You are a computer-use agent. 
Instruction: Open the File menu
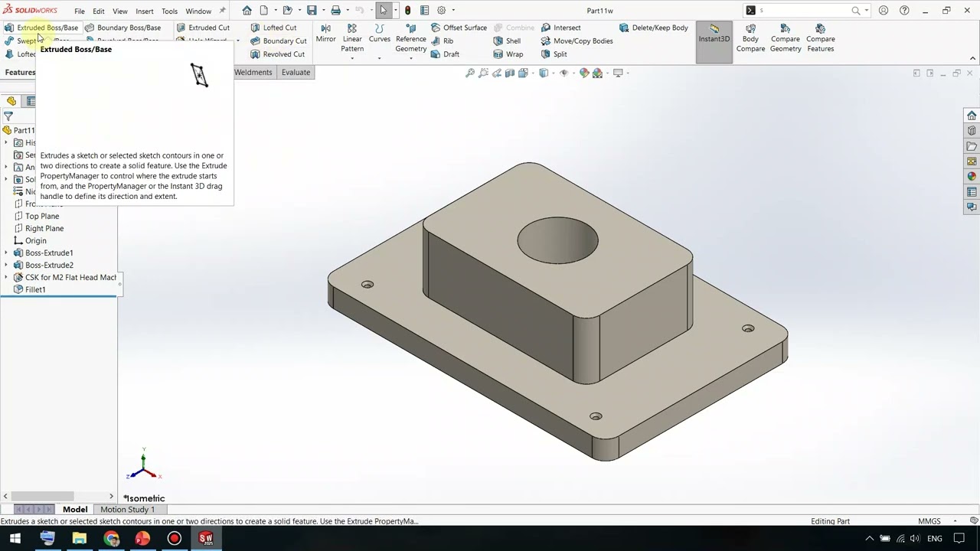click(x=80, y=11)
